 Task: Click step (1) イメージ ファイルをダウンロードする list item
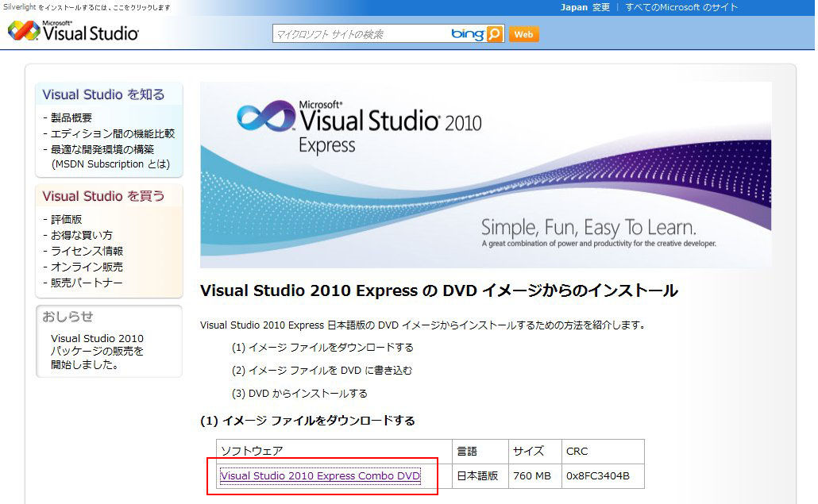(322, 347)
